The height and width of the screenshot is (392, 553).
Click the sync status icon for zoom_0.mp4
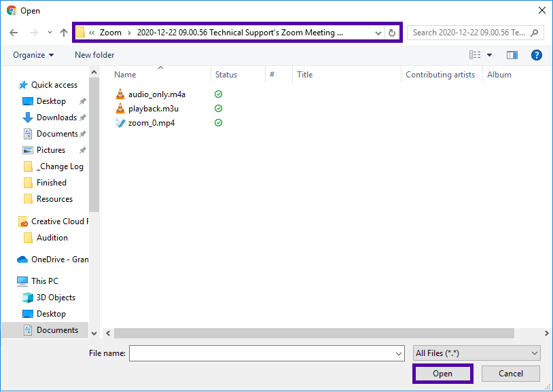(218, 123)
